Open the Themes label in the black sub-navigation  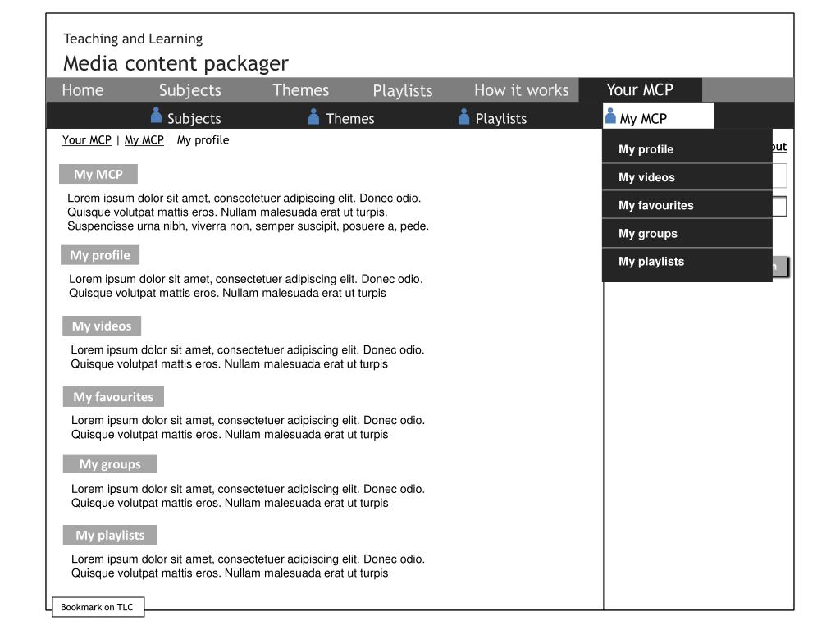(349, 118)
